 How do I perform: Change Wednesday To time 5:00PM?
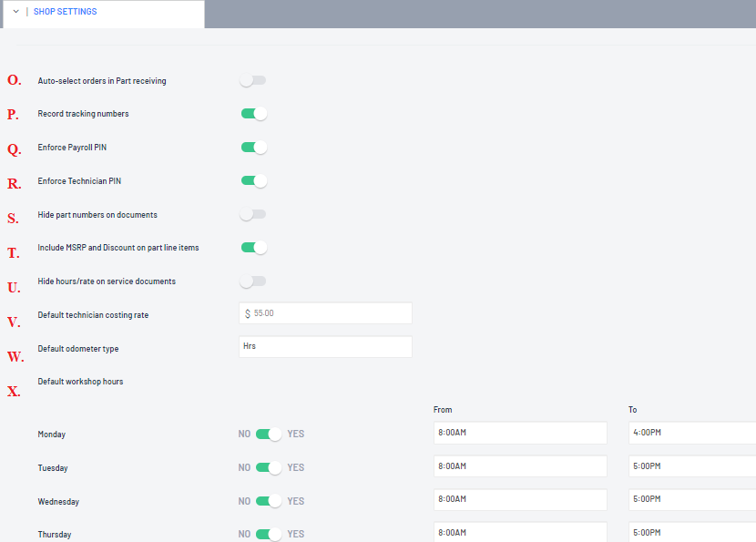click(692, 499)
